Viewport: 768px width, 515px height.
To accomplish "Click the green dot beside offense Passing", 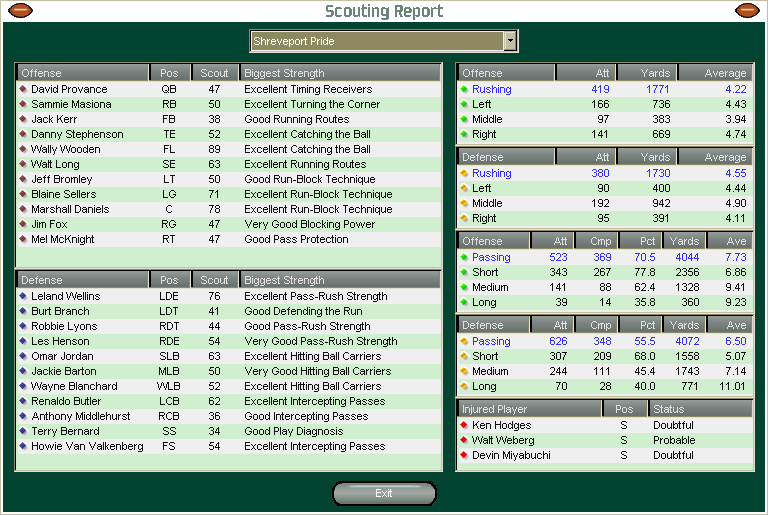I will coord(464,258).
